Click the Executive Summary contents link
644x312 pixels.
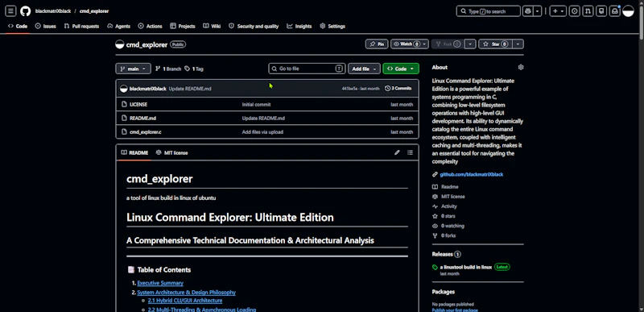(x=160, y=283)
